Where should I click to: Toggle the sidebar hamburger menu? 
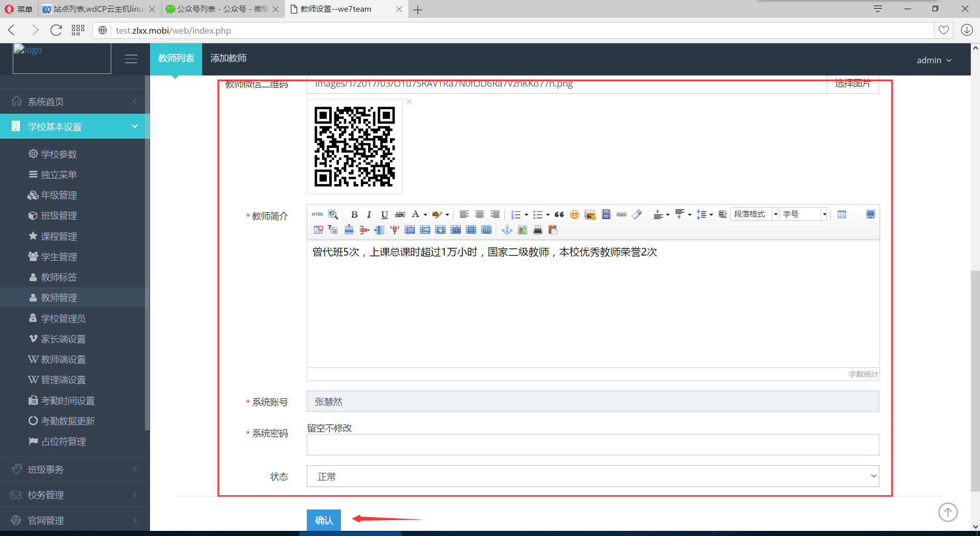coord(131,59)
